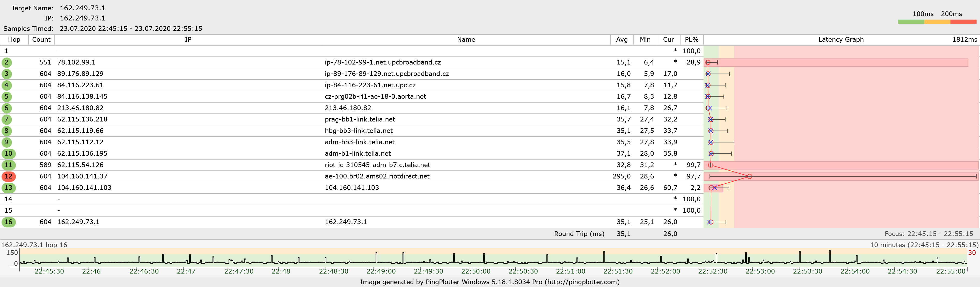This screenshot has width=980, height=287.
Task: Click the Latency Graph column header
Action: tap(841, 40)
